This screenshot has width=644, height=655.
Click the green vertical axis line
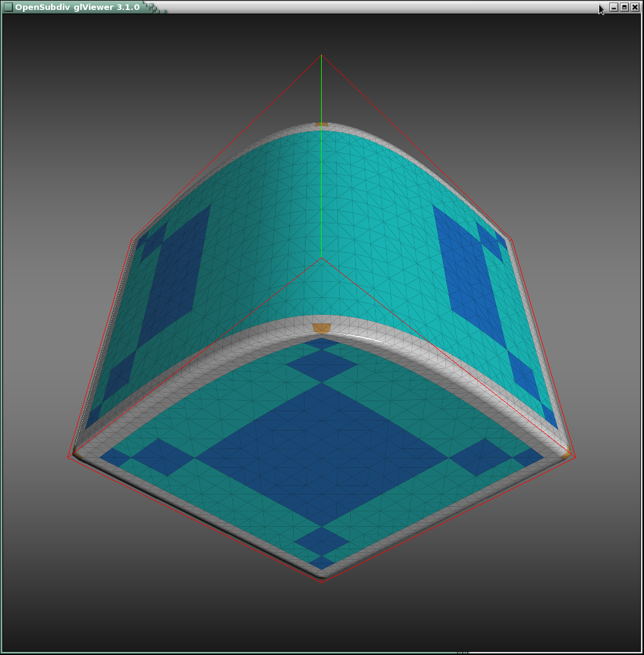[321, 156]
